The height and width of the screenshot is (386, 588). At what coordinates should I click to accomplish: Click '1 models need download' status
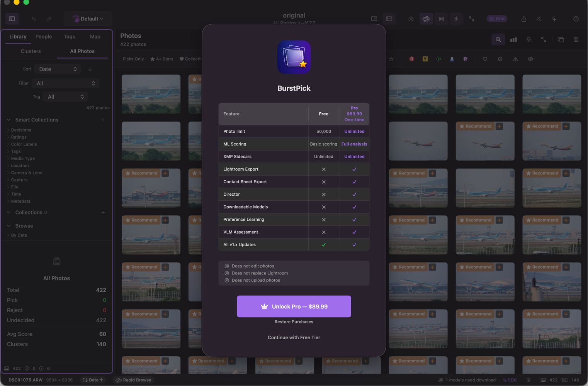click(x=467, y=380)
